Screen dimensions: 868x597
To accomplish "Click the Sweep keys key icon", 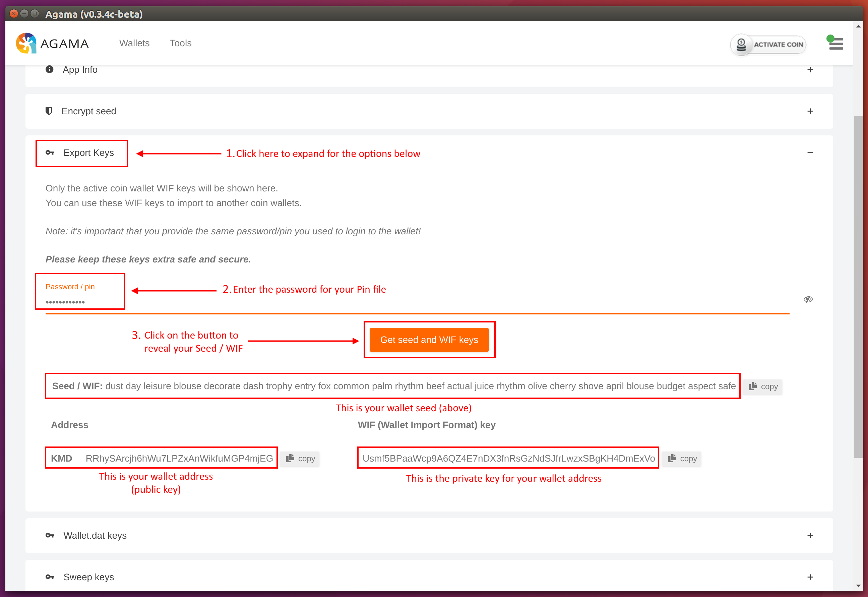I will tap(50, 577).
